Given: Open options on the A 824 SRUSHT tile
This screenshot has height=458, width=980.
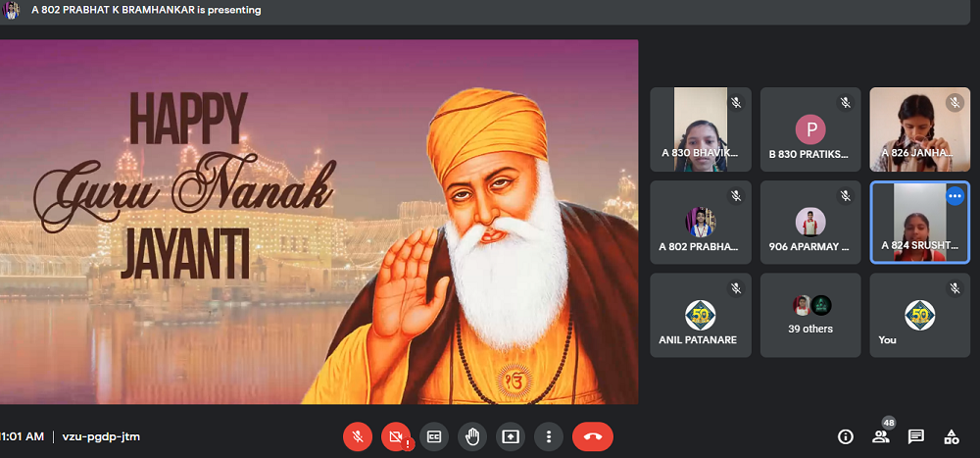Looking at the screenshot, I should point(955,196).
